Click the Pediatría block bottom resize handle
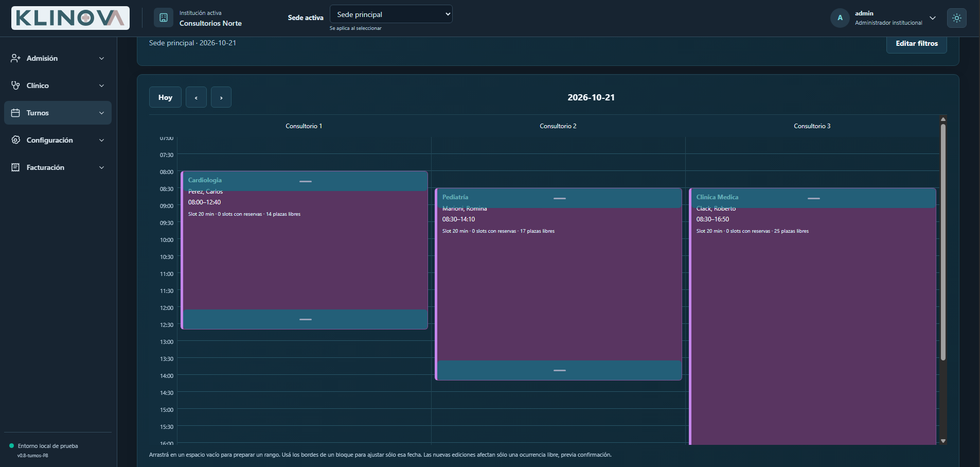This screenshot has width=980, height=467. click(560, 370)
